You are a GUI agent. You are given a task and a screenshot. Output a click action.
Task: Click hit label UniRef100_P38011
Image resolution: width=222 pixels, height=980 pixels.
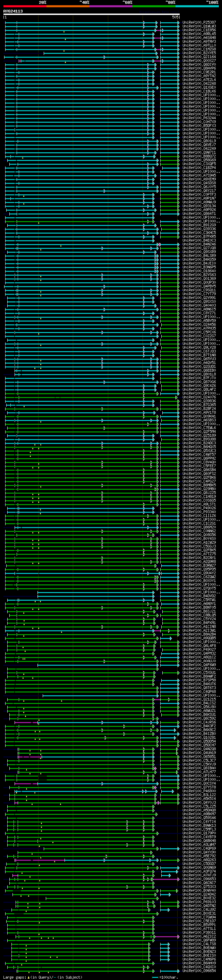click(x=199, y=933)
